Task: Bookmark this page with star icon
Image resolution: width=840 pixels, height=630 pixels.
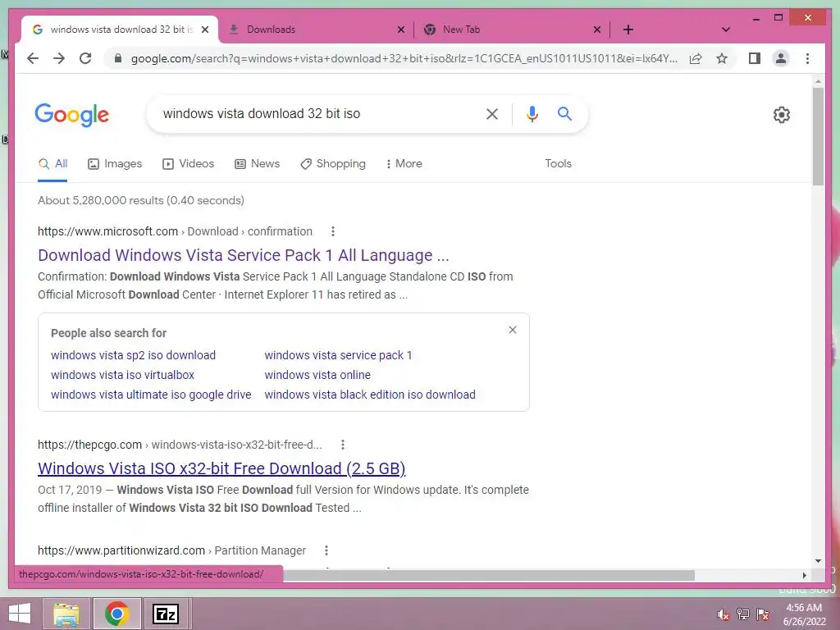Action: tap(722, 58)
